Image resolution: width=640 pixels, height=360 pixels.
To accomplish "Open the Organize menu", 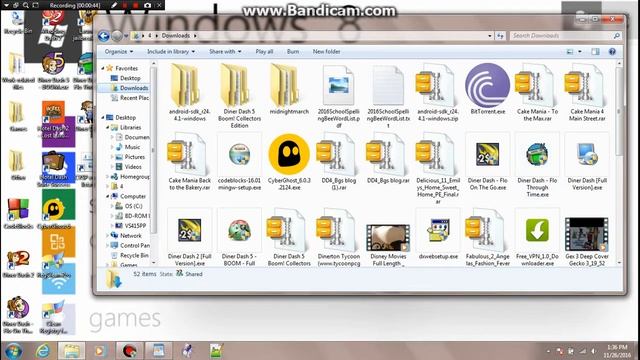I will click(x=119, y=52).
